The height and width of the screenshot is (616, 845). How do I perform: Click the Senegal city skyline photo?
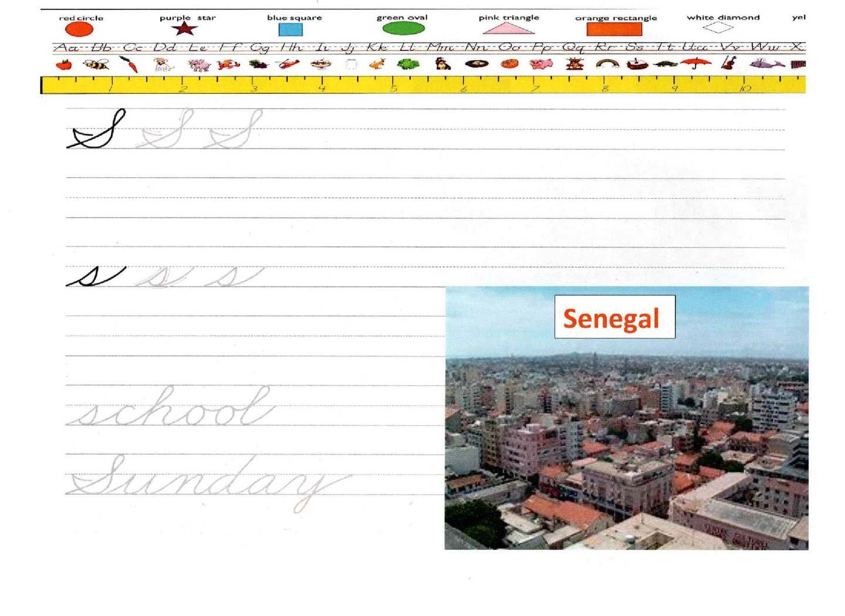click(x=627, y=418)
